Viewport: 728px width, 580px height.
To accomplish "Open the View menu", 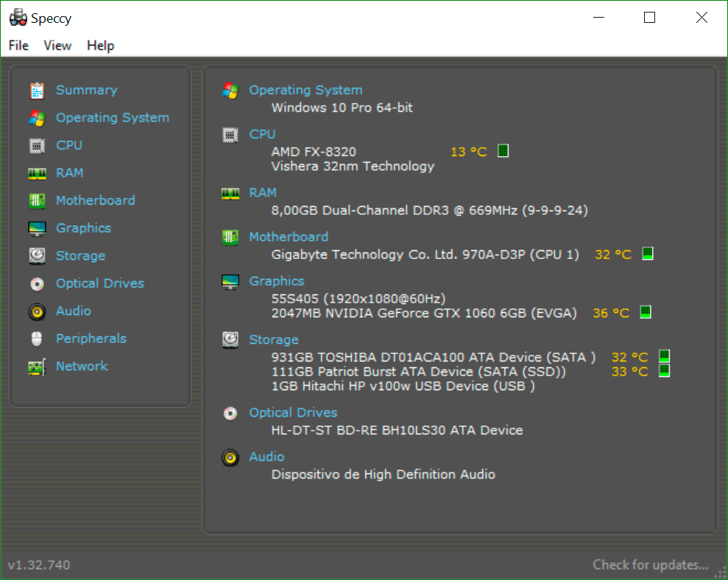I will [57, 46].
